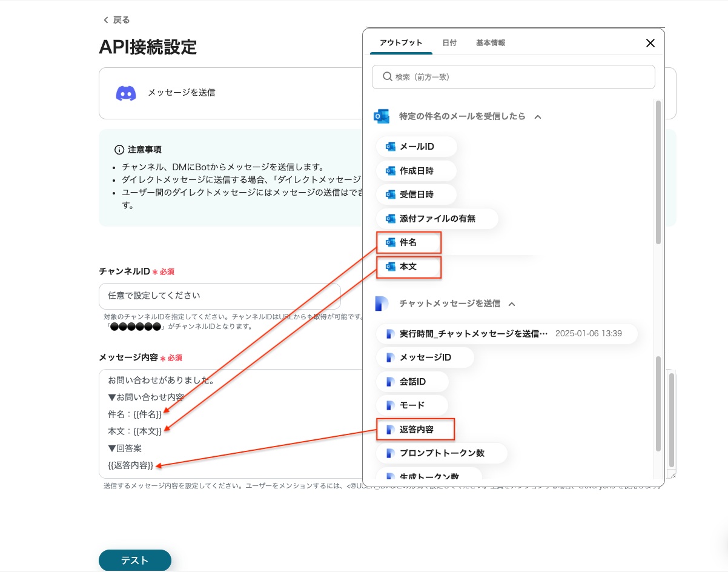Click the info icon beside 注意事項

(x=119, y=150)
